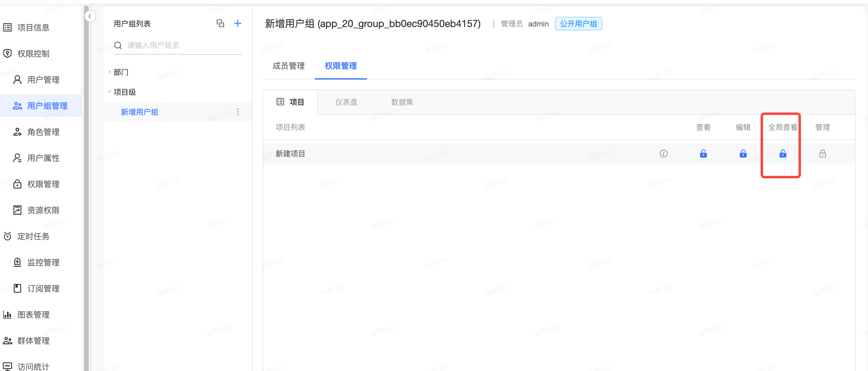Switch to the 成员管理 tab

tap(288, 66)
